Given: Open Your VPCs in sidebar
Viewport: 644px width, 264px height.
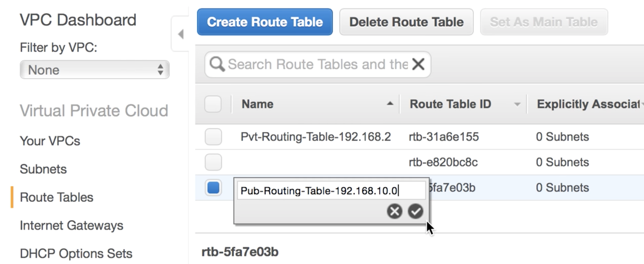Looking at the screenshot, I should (50, 141).
